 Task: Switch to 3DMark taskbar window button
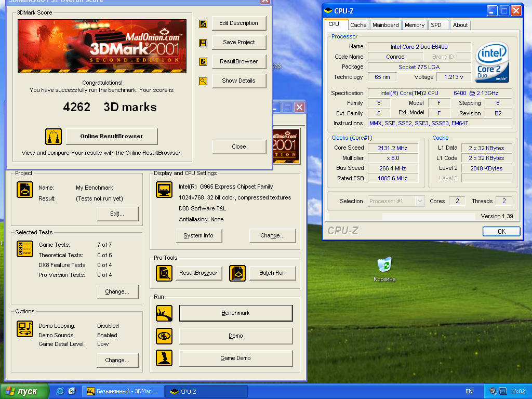(123, 391)
